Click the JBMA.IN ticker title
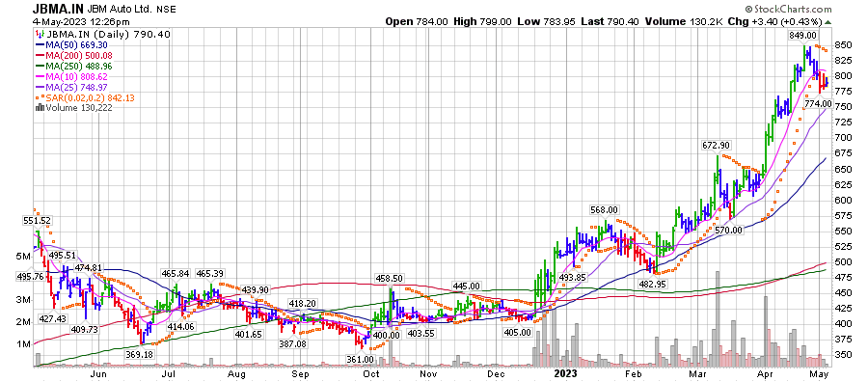Image resolution: width=868 pixels, height=382 pixels. (59, 10)
